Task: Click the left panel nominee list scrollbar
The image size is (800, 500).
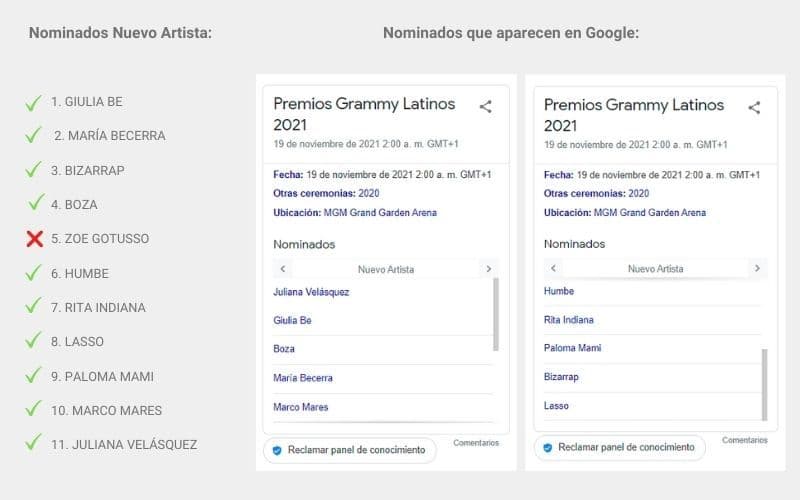Action: click(496, 314)
